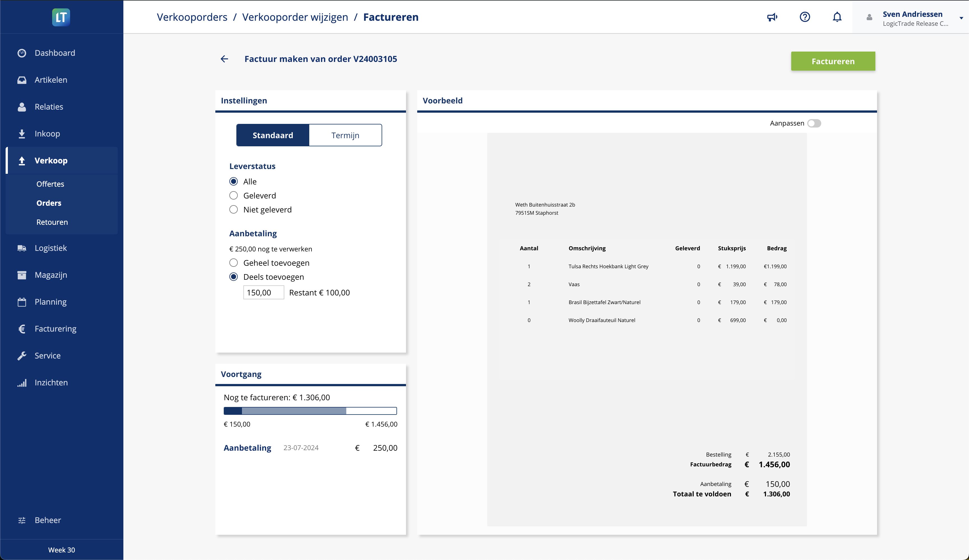The width and height of the screenshot is (969, 560).
Task: Click the LT logo icon
Action: (61, 17)
